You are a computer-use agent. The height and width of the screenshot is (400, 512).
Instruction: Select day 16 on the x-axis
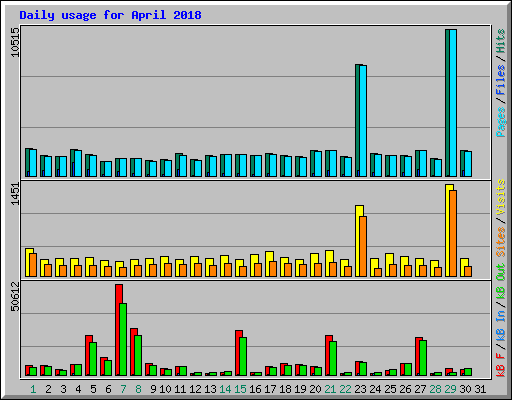click(255, 389)
